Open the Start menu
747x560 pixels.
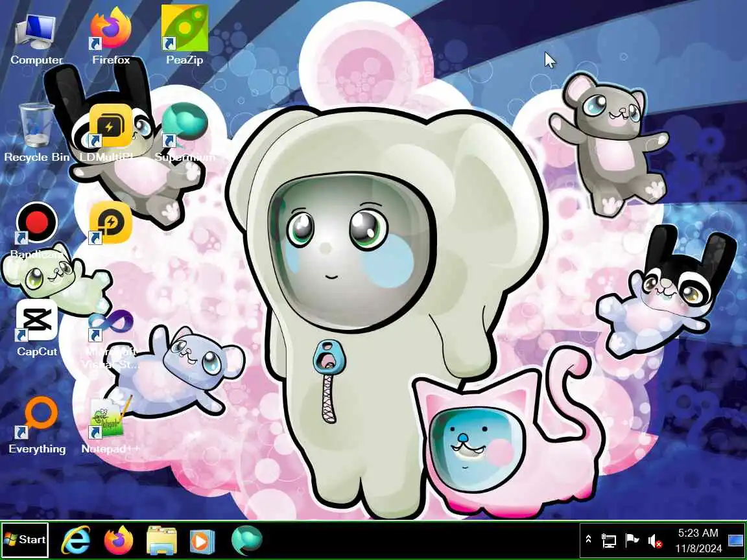[25, 540]
